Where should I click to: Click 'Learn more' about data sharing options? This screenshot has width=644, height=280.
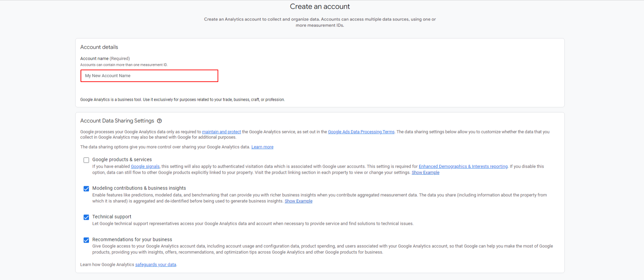point(262,147)
